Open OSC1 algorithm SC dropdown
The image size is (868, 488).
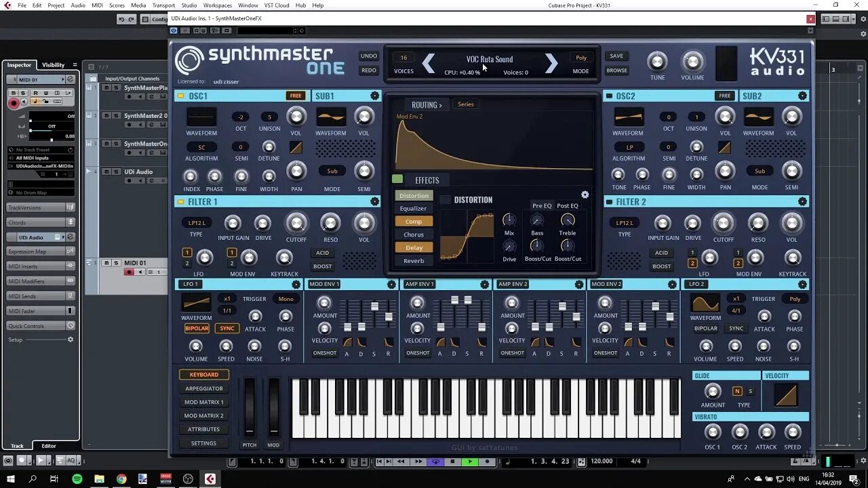[201, 147]
